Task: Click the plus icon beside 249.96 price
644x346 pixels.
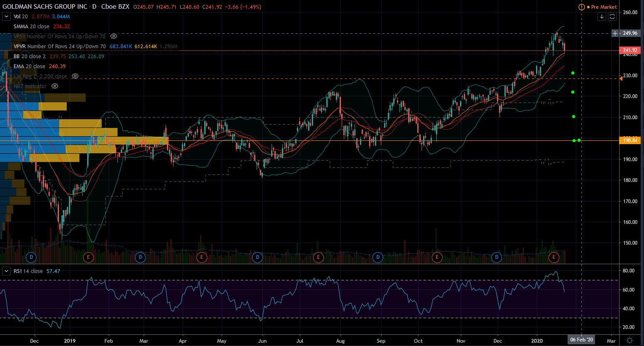Action: (x=615, y=33)
